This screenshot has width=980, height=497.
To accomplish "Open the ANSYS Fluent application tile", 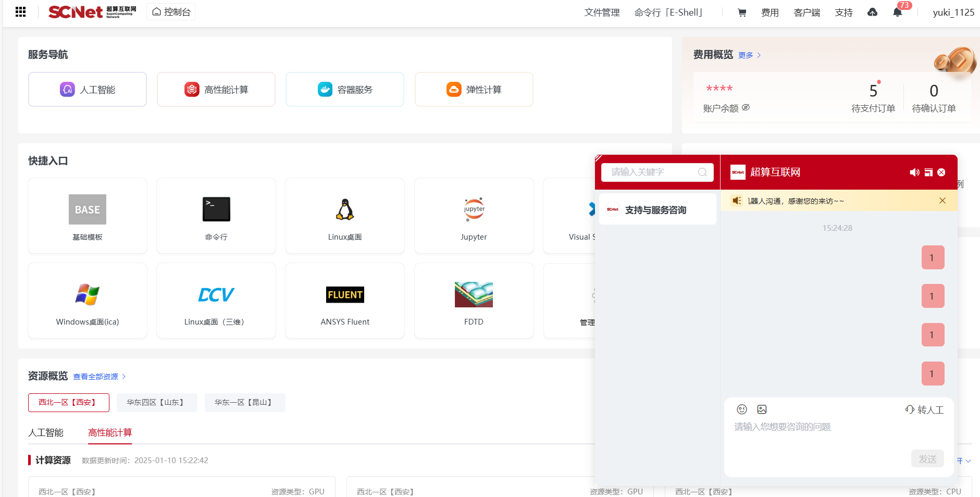I will (345, 301).
